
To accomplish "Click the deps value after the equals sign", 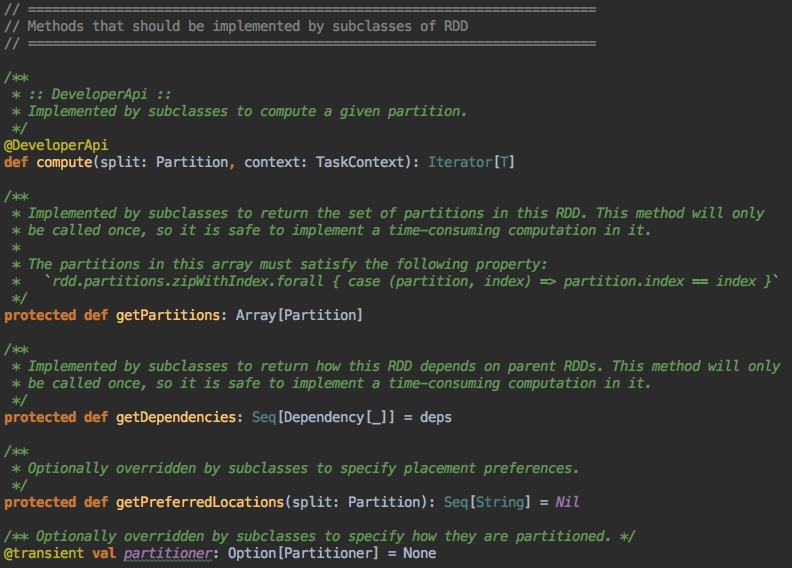I will [x=435, y=417].
